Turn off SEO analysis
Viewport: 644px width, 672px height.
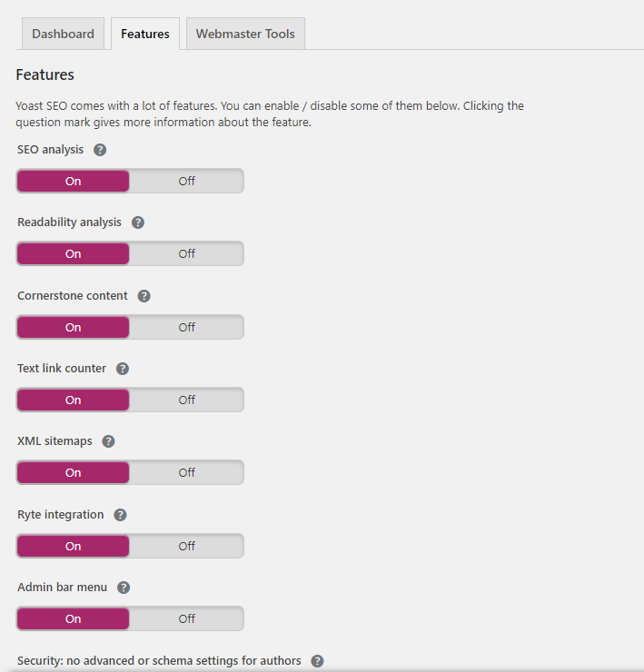(186, 181)
